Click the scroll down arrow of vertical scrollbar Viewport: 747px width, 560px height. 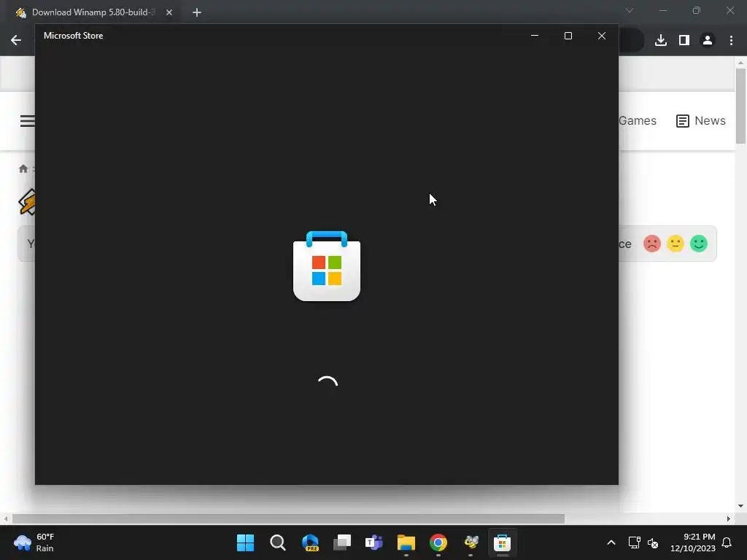click(x=740, y=506)
